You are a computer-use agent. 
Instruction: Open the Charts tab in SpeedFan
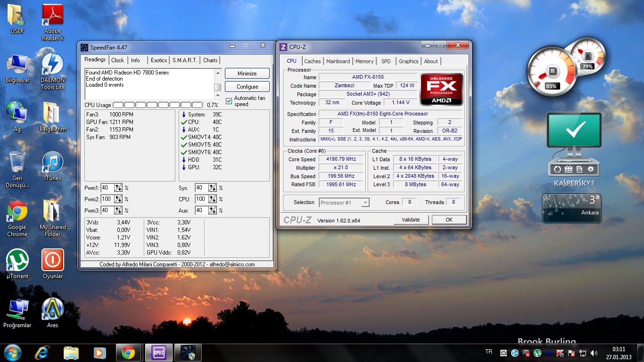[x=210, y=60]
